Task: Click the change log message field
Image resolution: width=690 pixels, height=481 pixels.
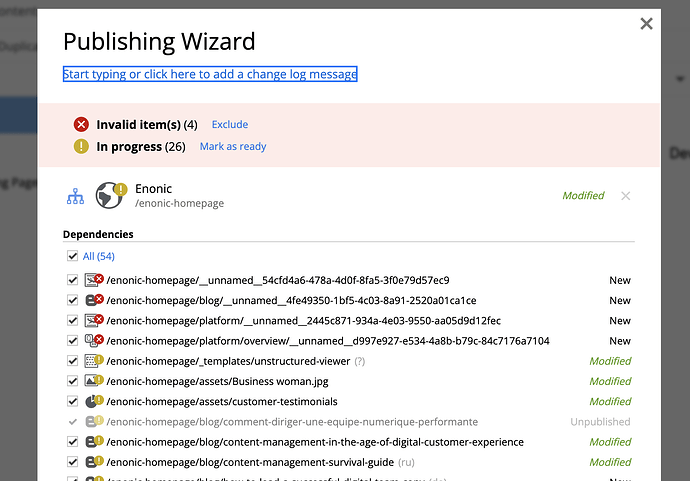Action: click(210, 74)
